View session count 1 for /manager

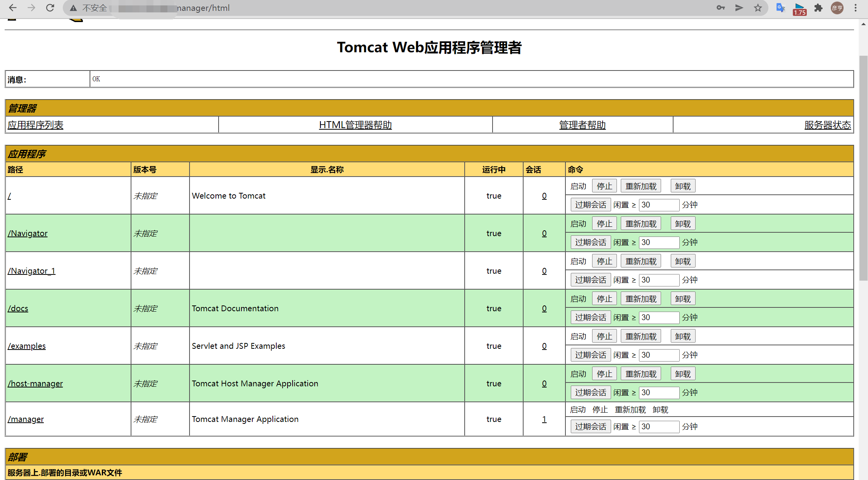[544, 419]
